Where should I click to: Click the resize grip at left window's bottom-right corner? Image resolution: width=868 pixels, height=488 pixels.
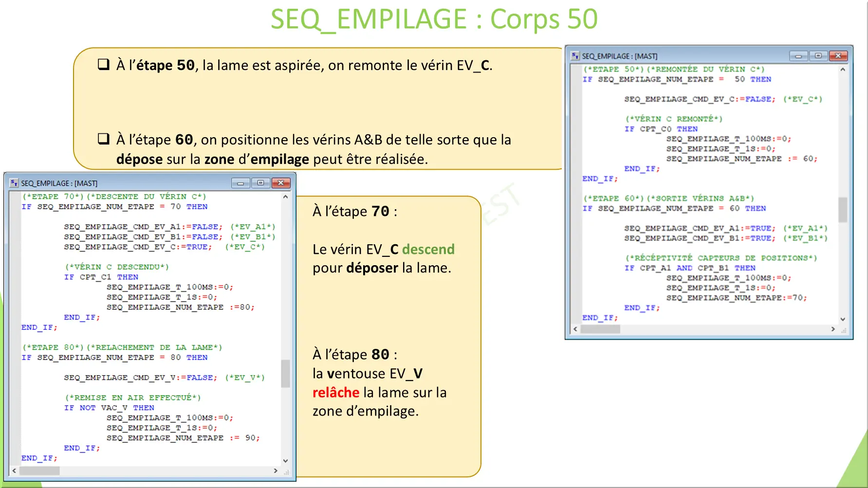(285, 471)
